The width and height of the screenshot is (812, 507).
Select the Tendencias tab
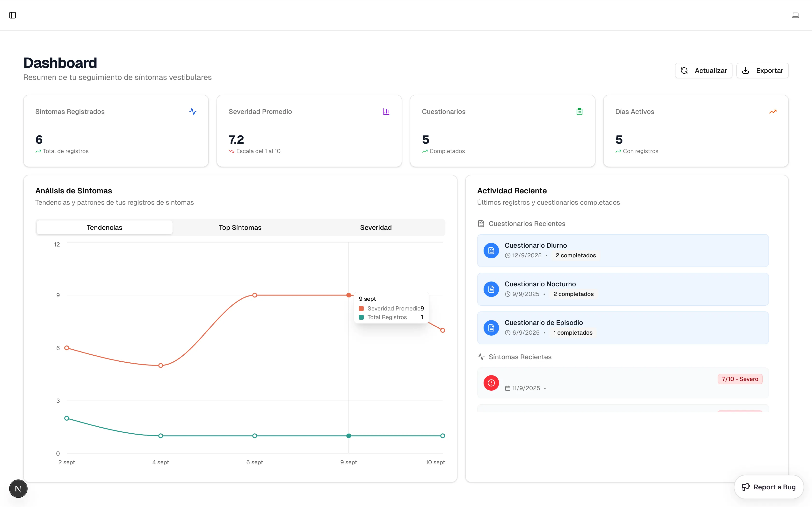point(104,227)
